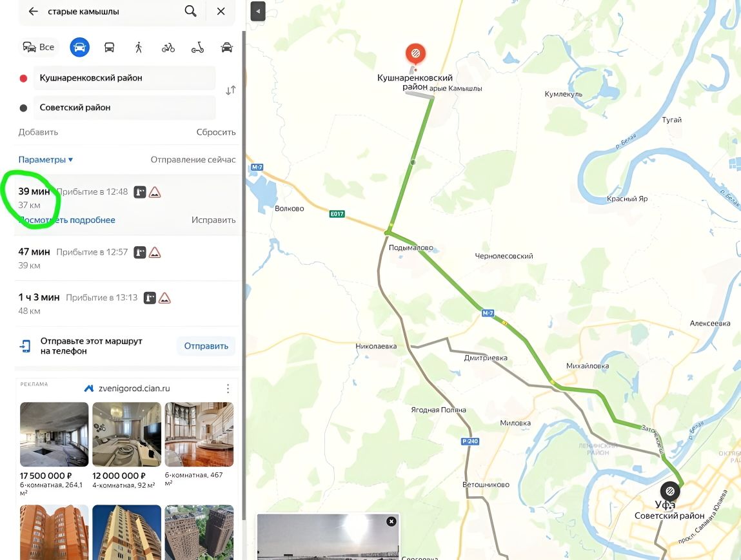This screenshot has width=741, height=560.
Task: Open 'Посмотреть подробнее' route details link
Action: coord(66,220)
